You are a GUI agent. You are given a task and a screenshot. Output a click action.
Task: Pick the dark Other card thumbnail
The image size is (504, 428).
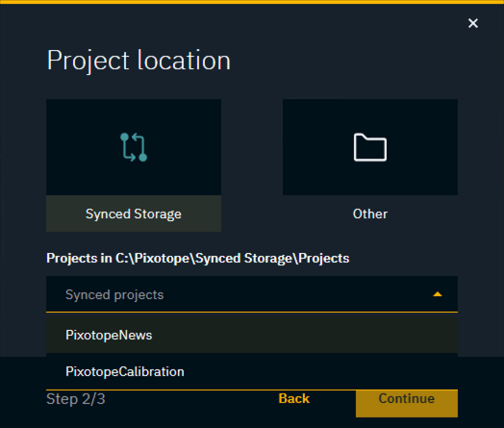point(370,147)
